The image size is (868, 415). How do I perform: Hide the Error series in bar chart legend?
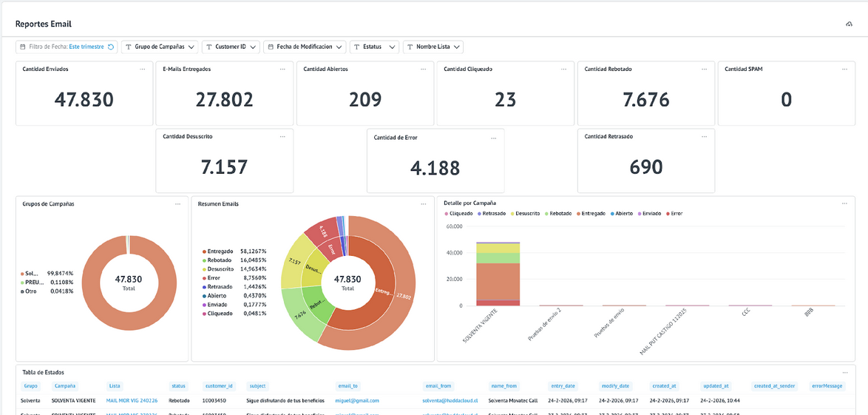(674, 213)
